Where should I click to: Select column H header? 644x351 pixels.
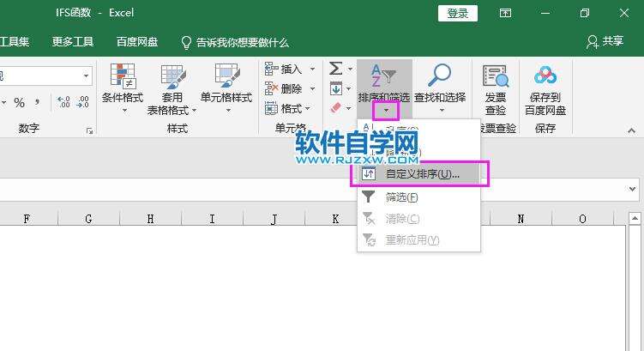150,219
